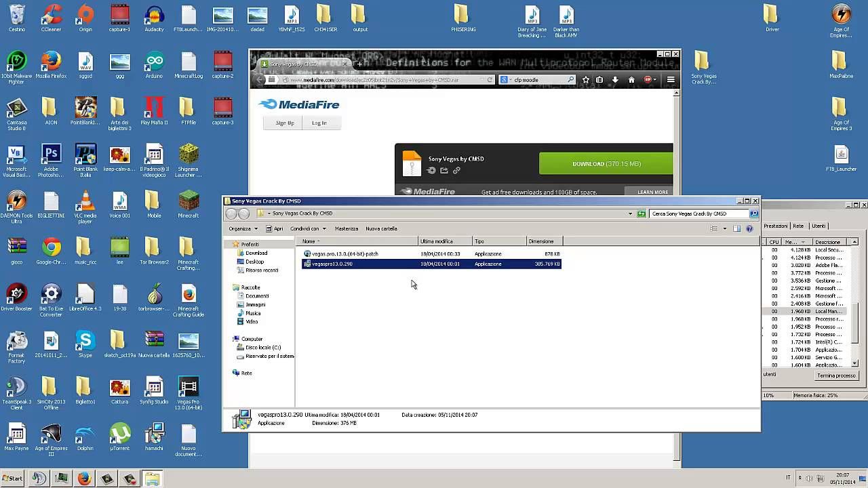This screenshot has height=488, width=868.
Task: Open the Minecraft desktop icon
Action: coord(189,204)
